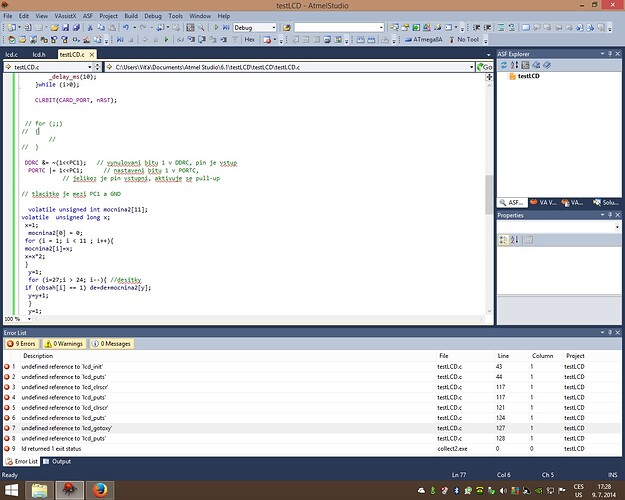Click the Go button next to the path
The height and width of the screenshot is (500, 625).
coord(484,67)
